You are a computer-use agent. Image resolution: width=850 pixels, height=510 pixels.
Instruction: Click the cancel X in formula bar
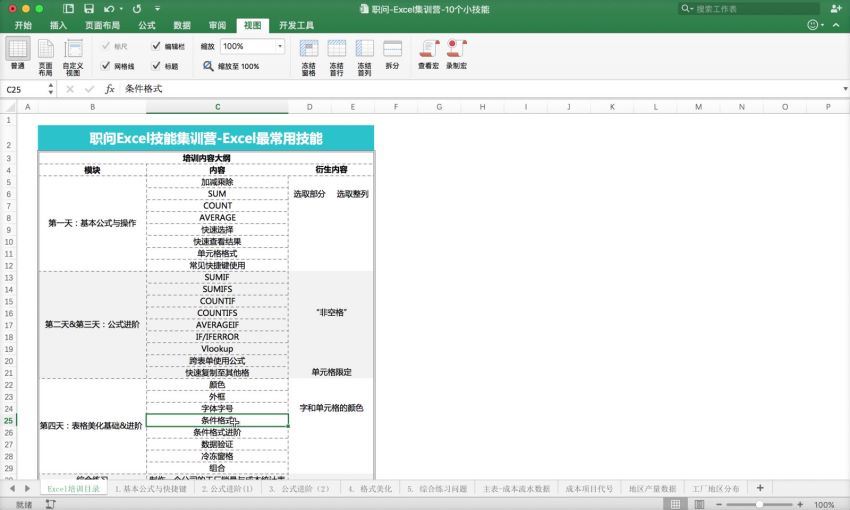(70, 89)
